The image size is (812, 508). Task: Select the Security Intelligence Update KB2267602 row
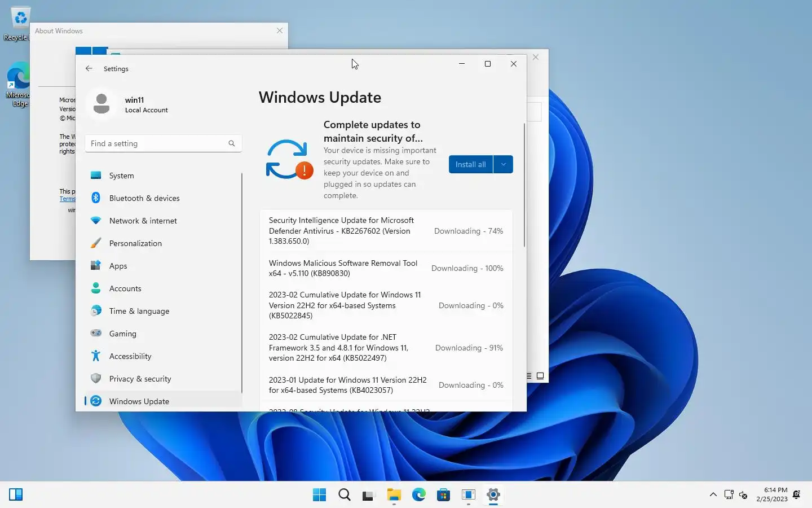click(x=386, y=230)
